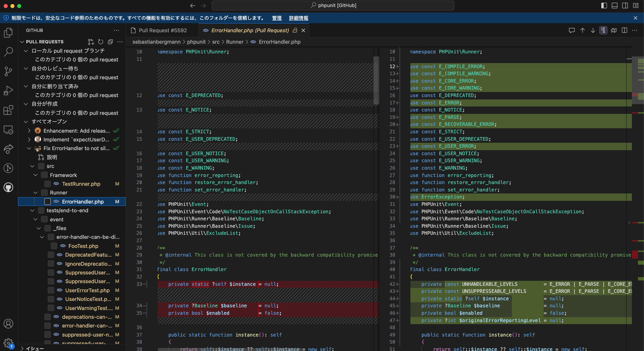The height and width of the screenshot is (351, 644).
Task: Toggle whitespace rendering in the diff editor
Action: [x=603, y=30]
